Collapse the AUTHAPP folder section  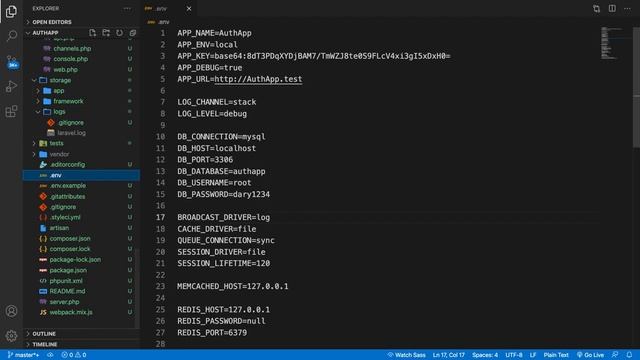(45, 33)
